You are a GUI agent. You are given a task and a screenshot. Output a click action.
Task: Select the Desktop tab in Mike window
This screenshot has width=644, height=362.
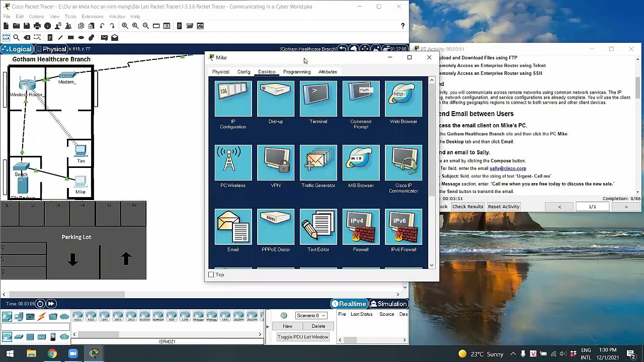[267, 72]
